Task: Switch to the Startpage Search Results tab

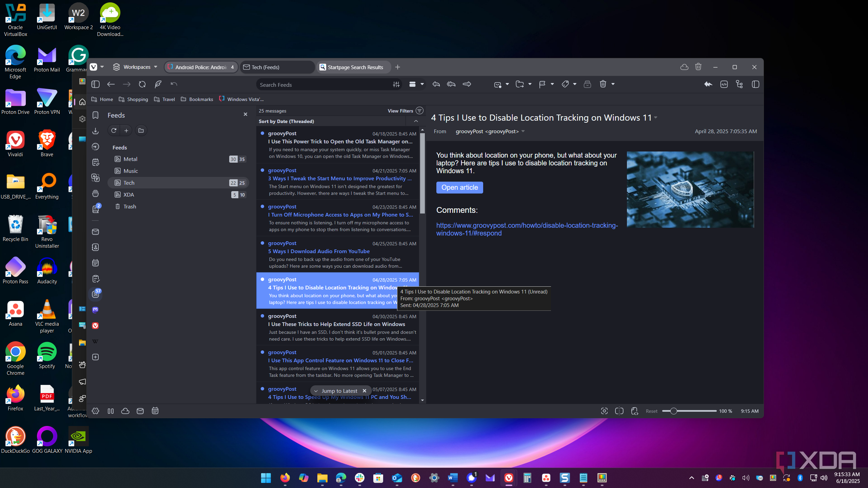Action: 354,67
